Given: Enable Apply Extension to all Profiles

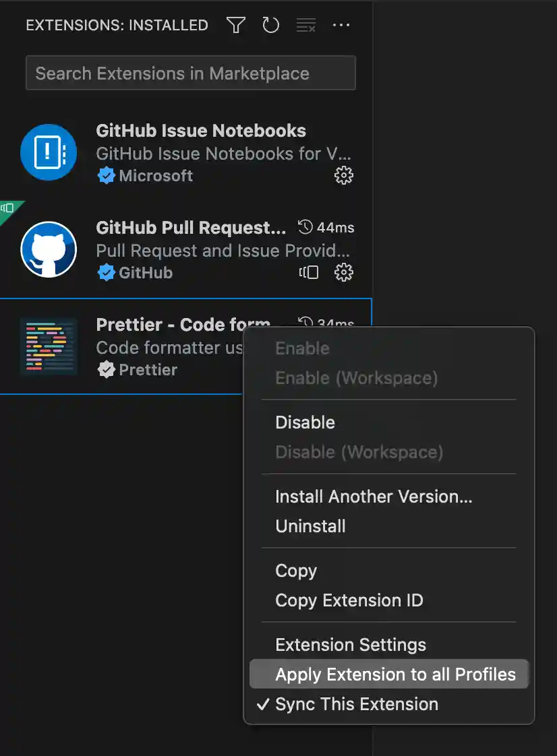Looking at the screenshot, I should [389, 674].
